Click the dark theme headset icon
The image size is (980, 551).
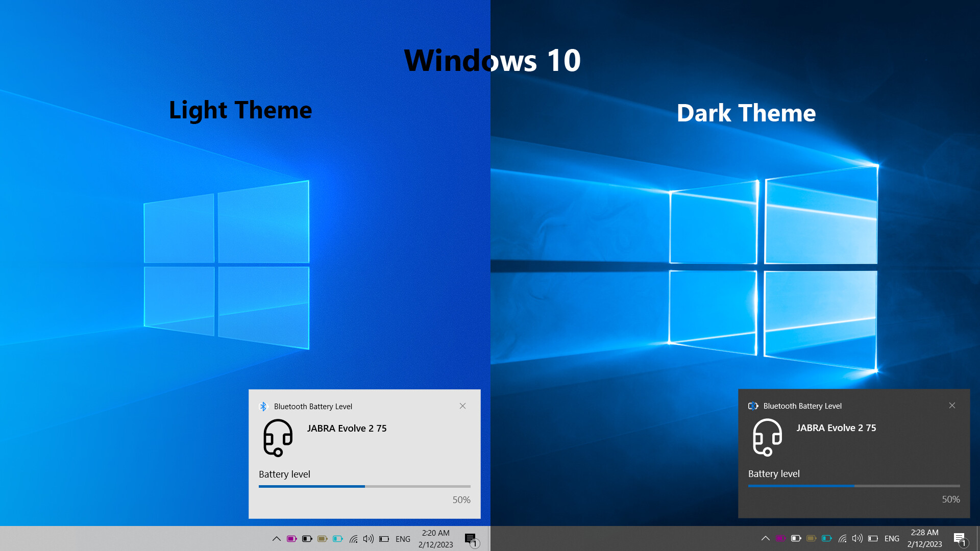(767, 438)
